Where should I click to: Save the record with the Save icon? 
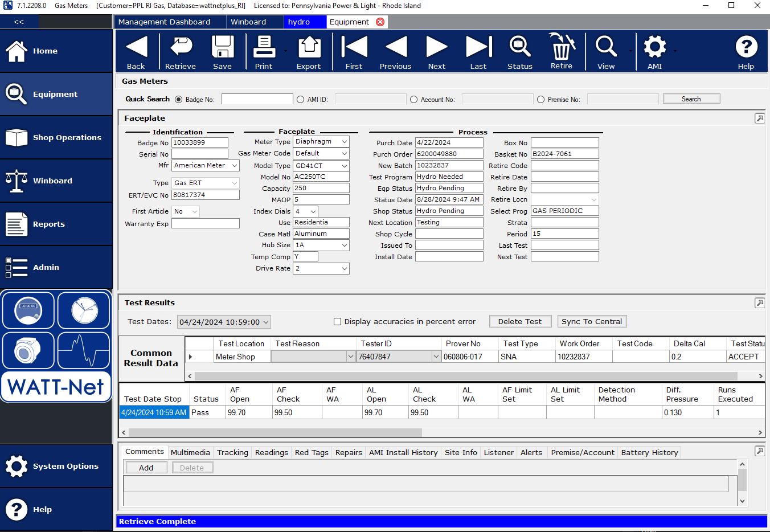pyautogui.click(x=222, y=52)
